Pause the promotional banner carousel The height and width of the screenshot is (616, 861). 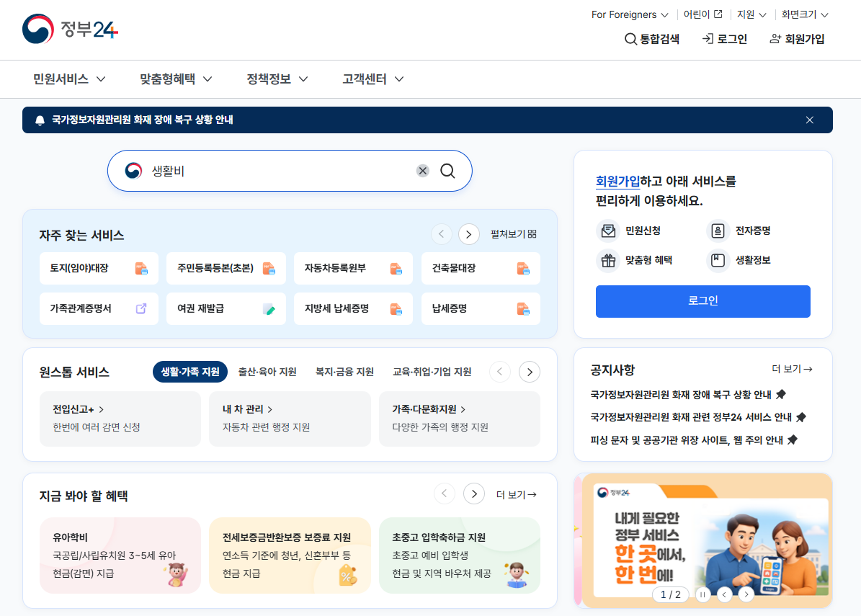tap(702, 594)
